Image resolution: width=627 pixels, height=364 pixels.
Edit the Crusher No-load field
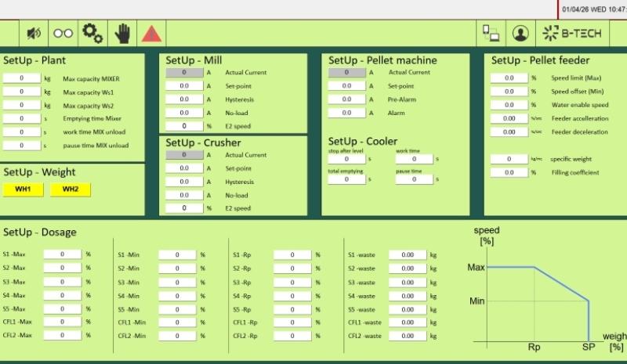tap(184, 195)
